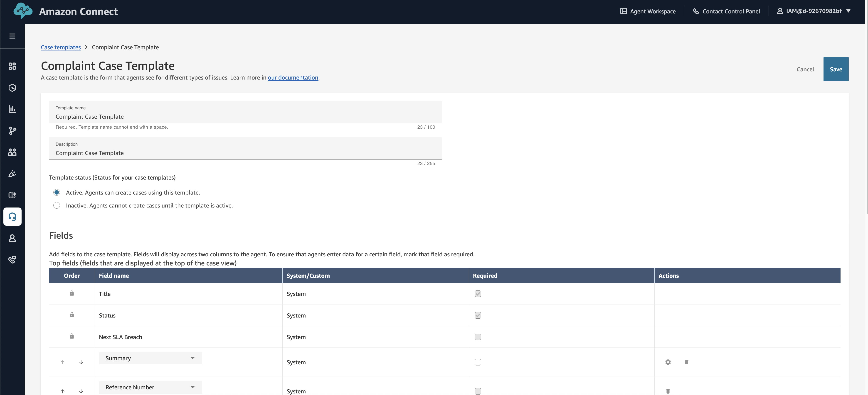
Task: Click the gear settings icon for Summary field
Action: [668, 362]
